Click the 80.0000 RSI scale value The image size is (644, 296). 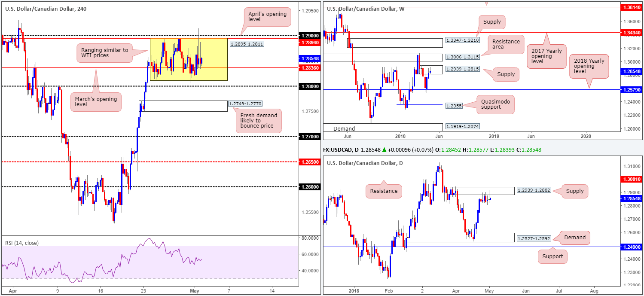[x=309, y=238]
